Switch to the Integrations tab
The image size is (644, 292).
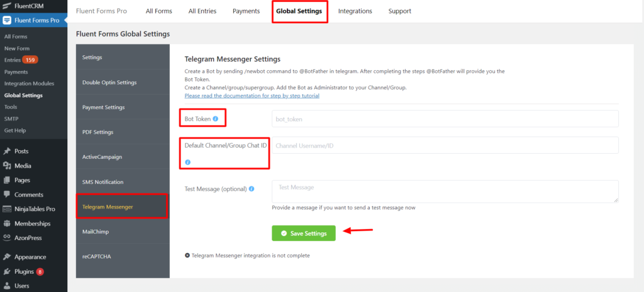(x=355, y=11)
